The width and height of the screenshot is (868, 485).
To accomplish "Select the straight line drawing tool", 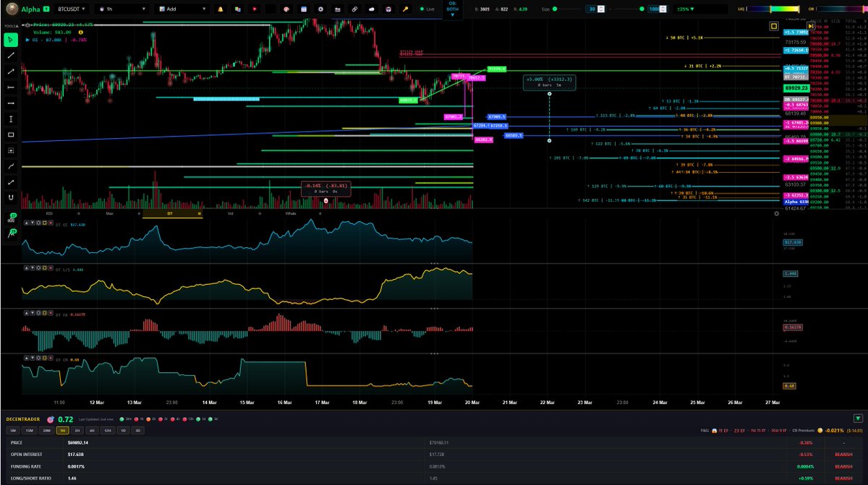I will point(11,55).
